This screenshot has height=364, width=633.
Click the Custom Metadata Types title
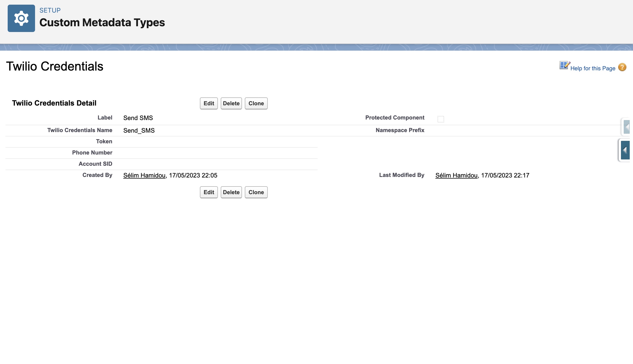coord(102,22)
